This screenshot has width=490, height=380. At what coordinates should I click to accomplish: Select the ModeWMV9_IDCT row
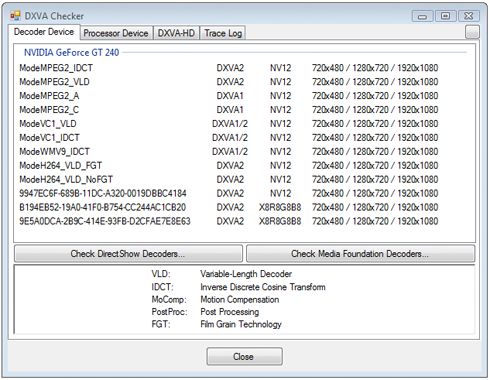pos(229,152)
